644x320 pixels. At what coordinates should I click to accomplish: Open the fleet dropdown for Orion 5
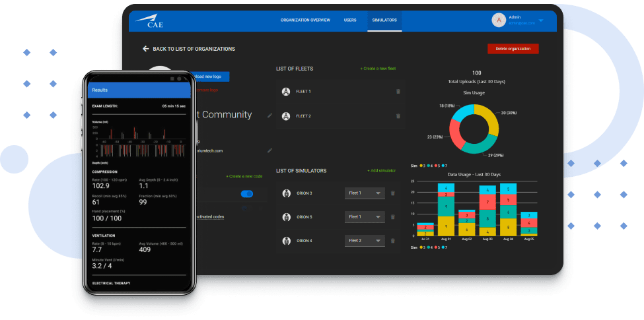365,217
